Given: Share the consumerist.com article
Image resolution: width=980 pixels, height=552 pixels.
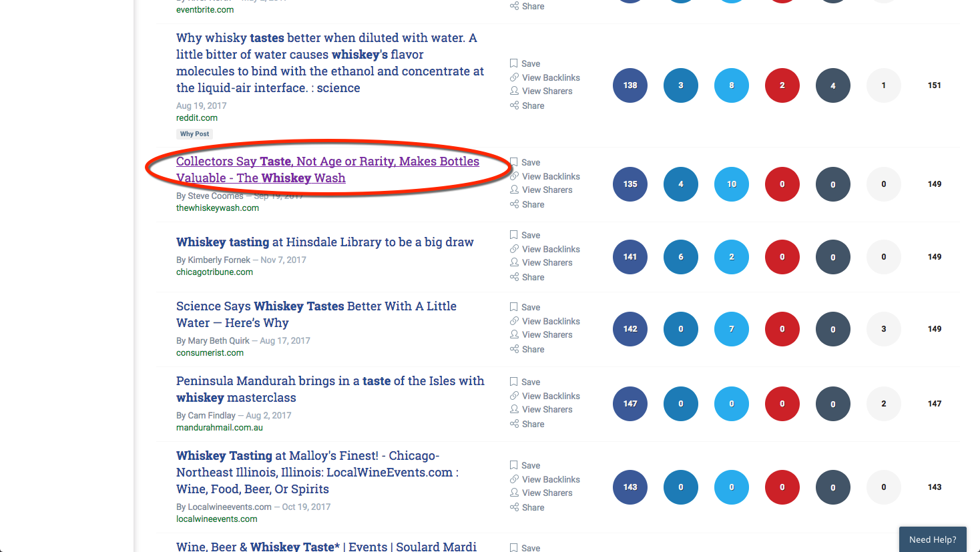Looking at the screenshot, I should pyautogui.click(x=527, y=349).
